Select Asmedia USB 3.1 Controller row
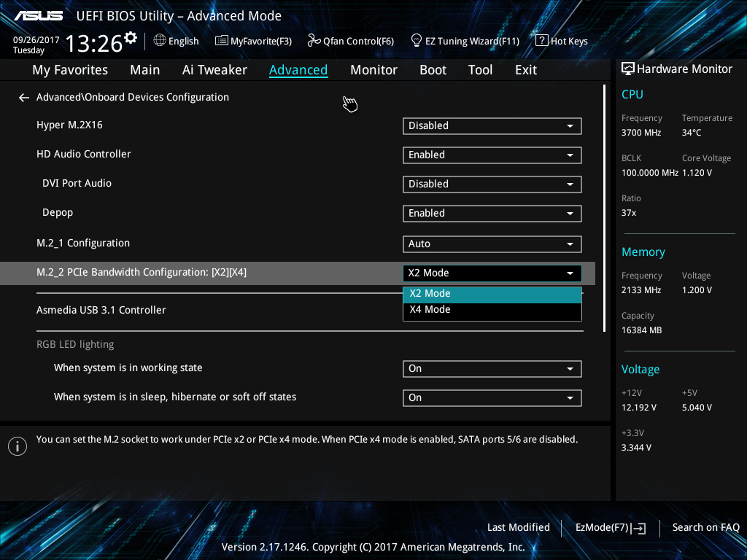This screenshot has width=747, height=560. click(101, 310)
